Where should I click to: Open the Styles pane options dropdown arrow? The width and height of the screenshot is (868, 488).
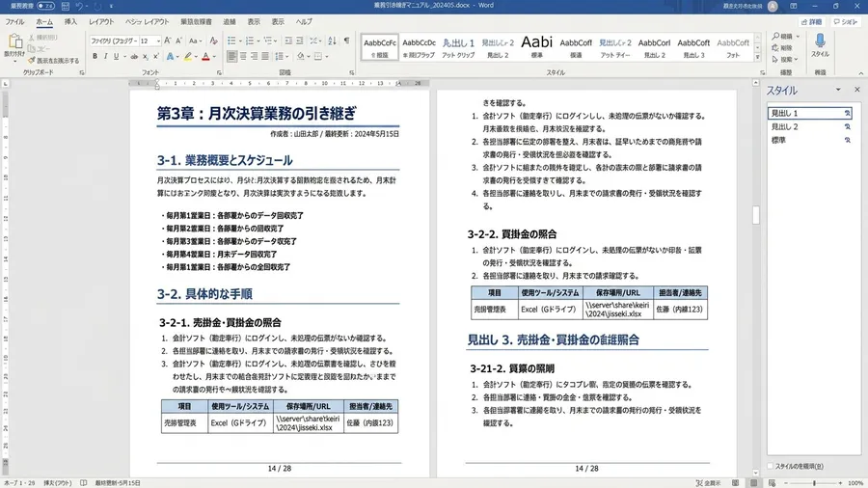838,90
